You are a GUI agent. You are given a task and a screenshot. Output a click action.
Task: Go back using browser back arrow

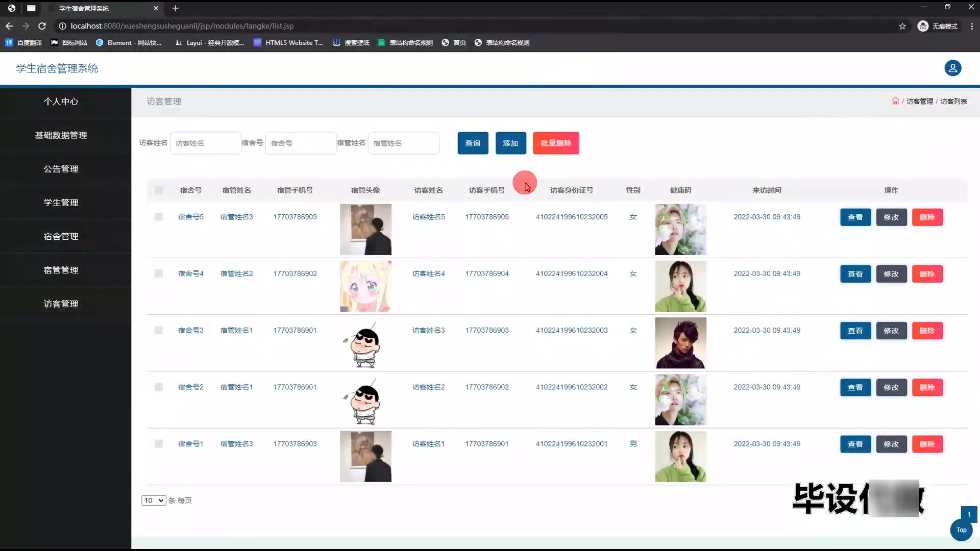(9, 26)
